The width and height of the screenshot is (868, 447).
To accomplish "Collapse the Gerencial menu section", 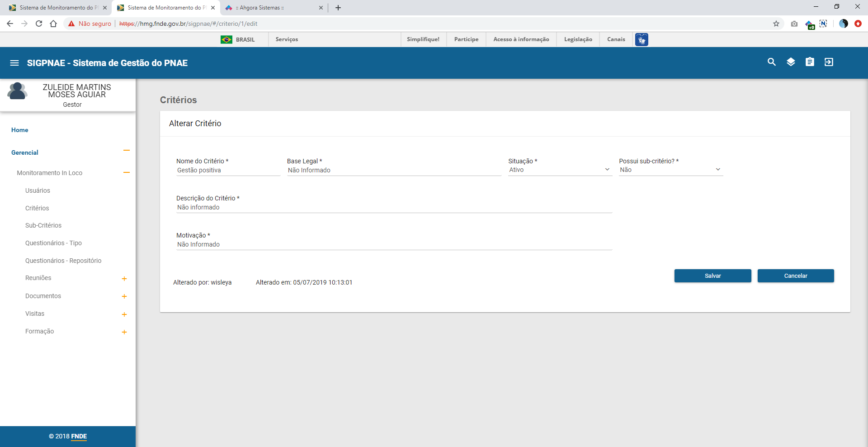I will 127,151.
